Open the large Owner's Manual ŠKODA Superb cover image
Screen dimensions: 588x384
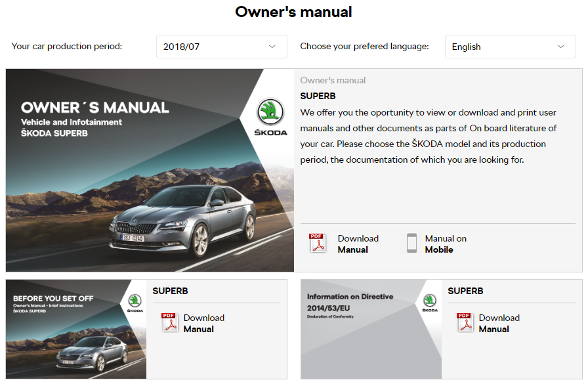click(x=150, y=170)
